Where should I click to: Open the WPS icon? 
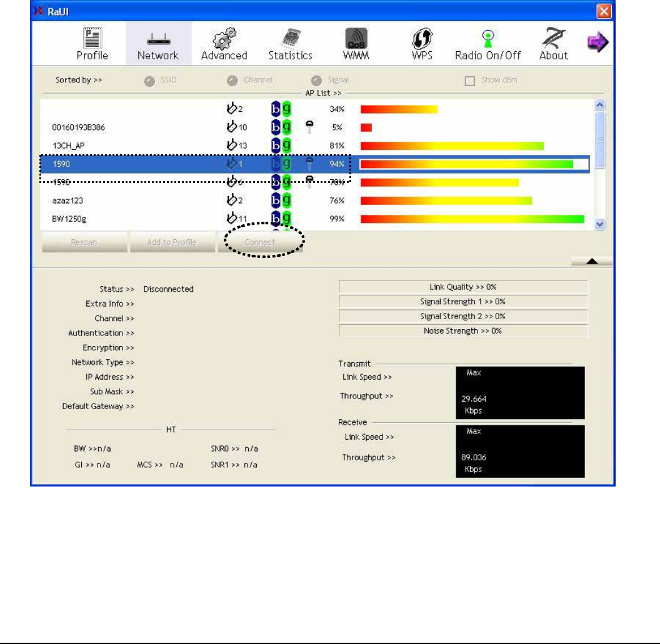pos(422,38)
